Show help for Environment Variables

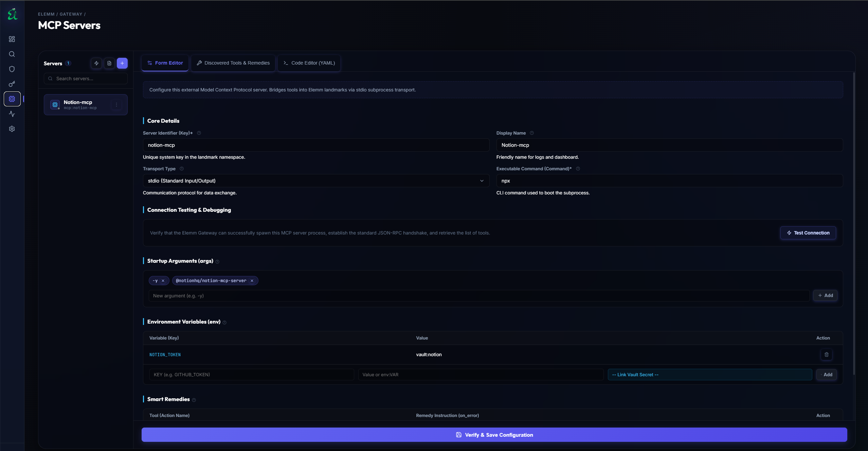pyautogui.click(x=224, y=323)
